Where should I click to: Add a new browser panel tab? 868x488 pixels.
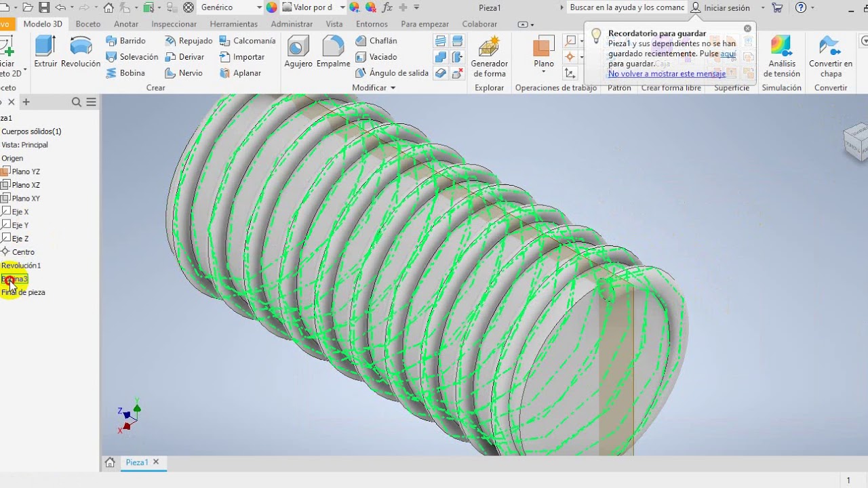coord(26,102)
